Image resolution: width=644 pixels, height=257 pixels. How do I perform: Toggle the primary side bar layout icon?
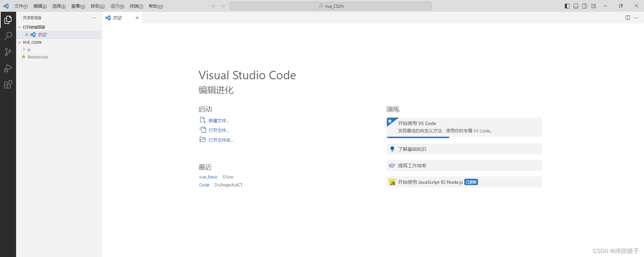click(x=567, y=6)
